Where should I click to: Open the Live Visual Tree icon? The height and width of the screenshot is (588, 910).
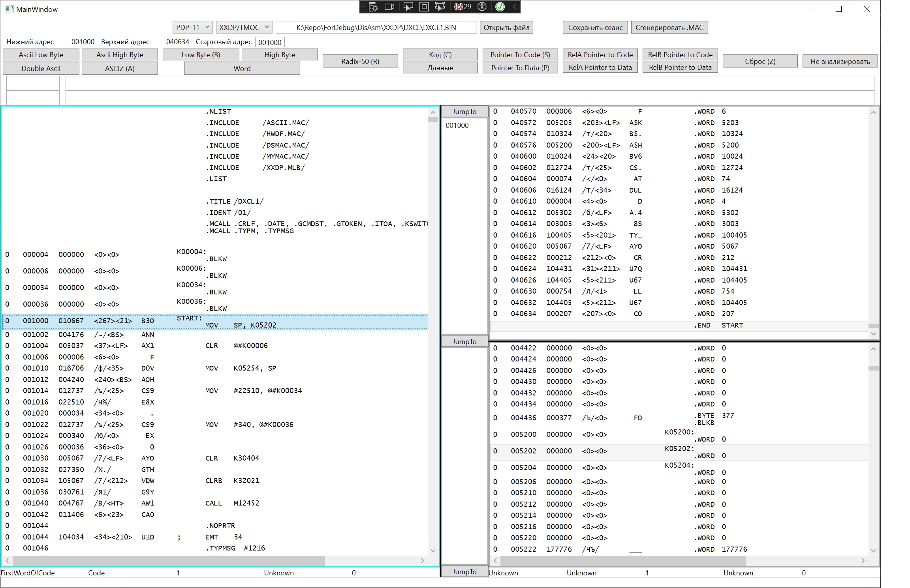(373, 7)
